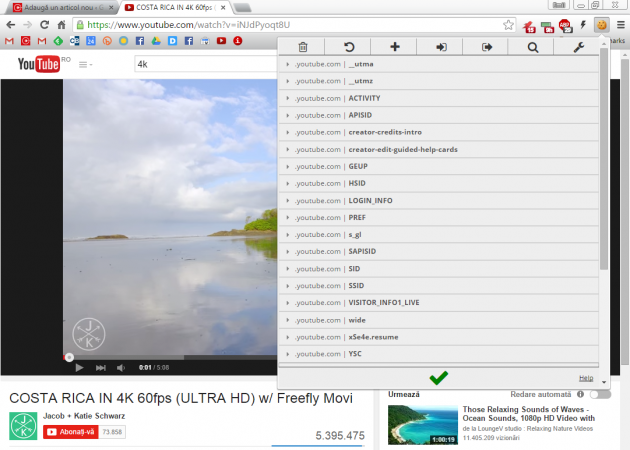Expand the SID cookie row
Viewport: 630px width, 450px height.
pyautogui.click(x=439, y=269)
